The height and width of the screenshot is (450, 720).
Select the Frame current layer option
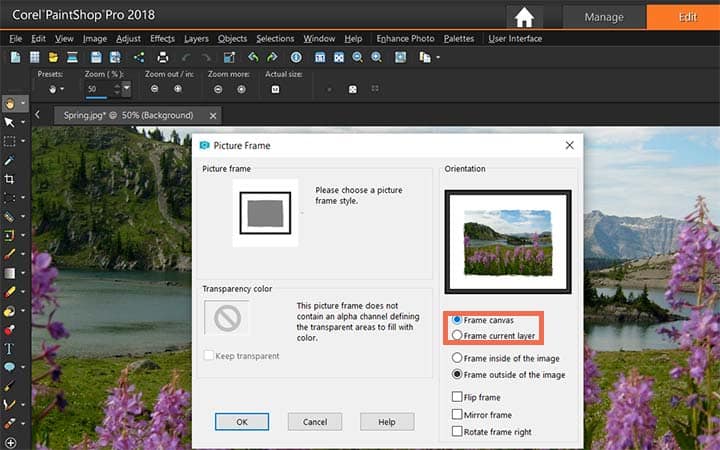494,336
